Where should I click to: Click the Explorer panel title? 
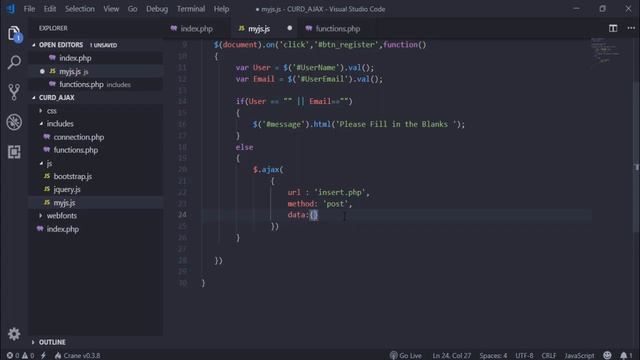tap(53, 28)
